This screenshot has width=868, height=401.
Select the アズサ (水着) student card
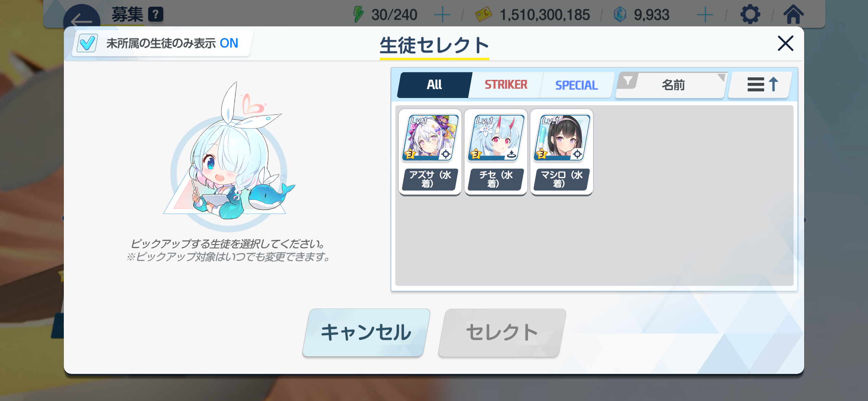point(430,152)
